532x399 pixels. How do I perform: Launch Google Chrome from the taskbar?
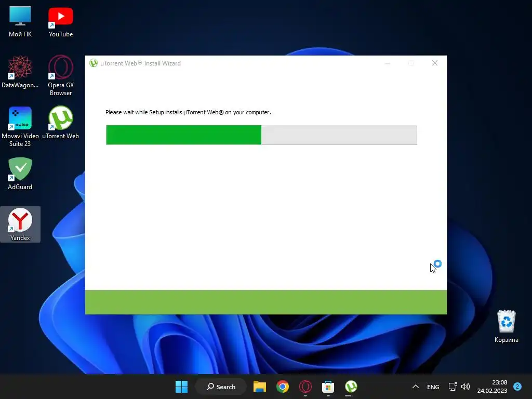(282, 387)
